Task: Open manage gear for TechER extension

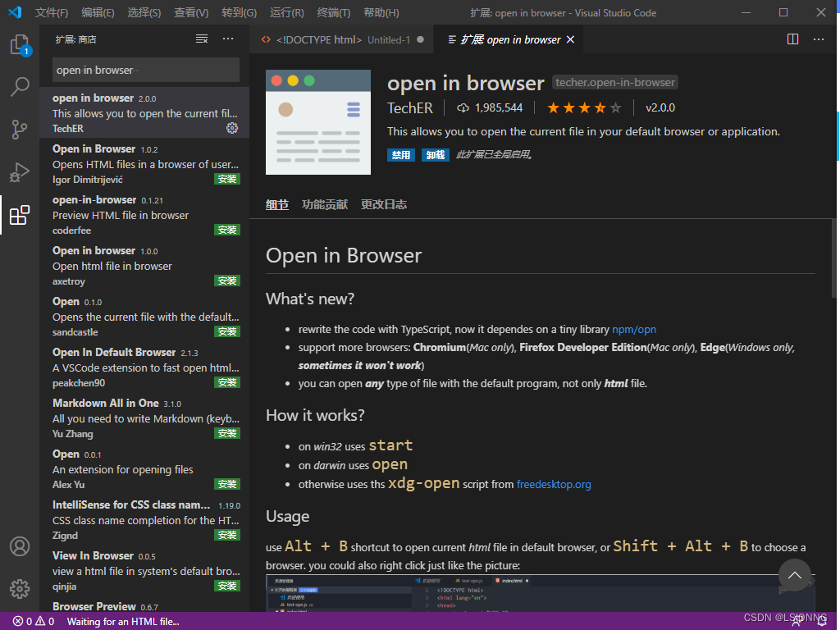Action: click(232, 128)
